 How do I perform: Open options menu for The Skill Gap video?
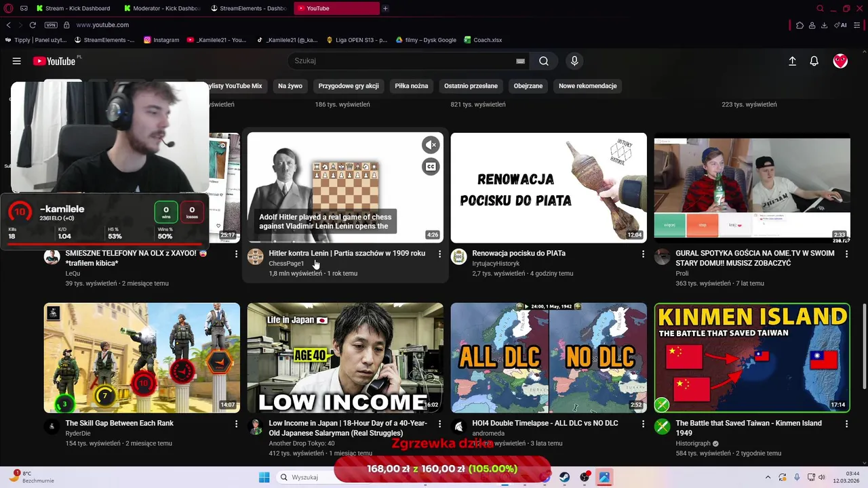pyautogui.click(x=236, y=424)
